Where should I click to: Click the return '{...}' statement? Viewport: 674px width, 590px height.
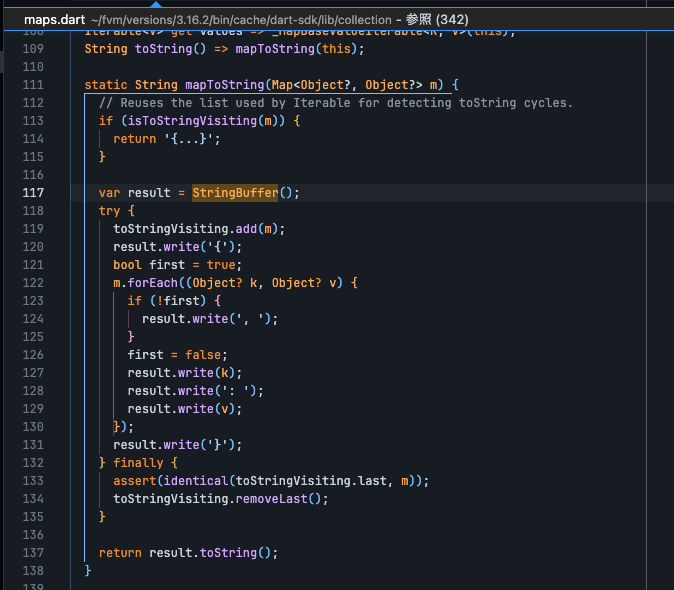(x=167, y=139)
